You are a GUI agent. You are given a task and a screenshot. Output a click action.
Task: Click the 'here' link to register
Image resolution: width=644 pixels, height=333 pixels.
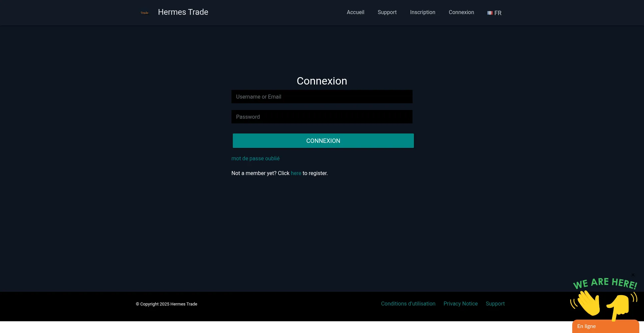[296, 173]
